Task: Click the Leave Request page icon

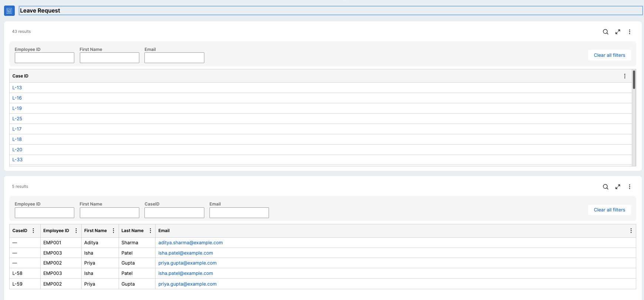Action: [x=9, y=11]
